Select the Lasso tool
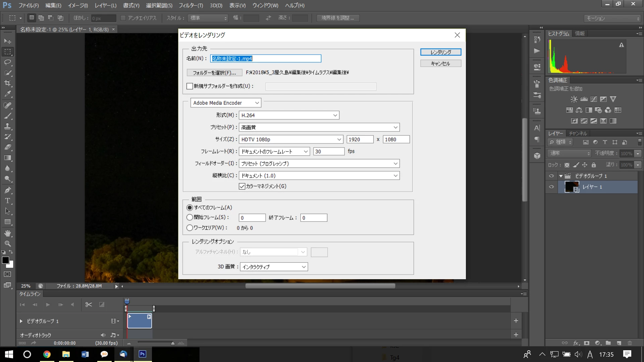 [x=8, y=62]
